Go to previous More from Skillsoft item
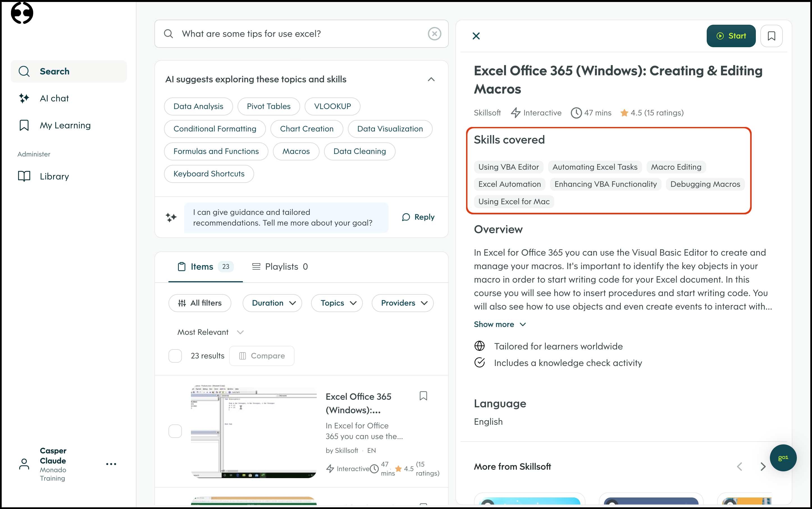The image size is (812, 509). (x=739, y=467)
